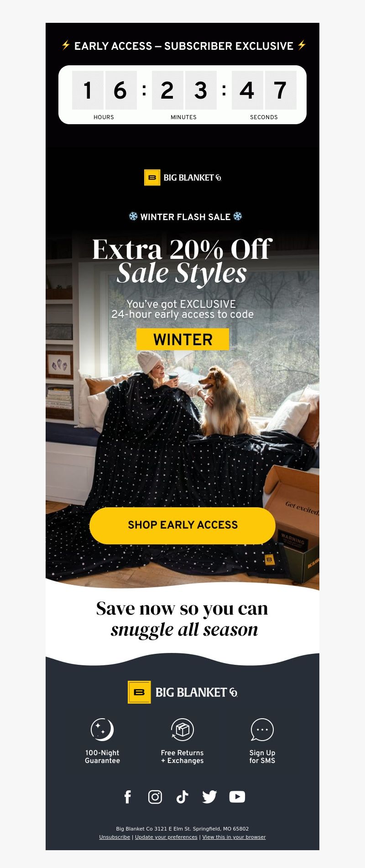Click the Free Returns + Exchanges text

coord(182,757)
